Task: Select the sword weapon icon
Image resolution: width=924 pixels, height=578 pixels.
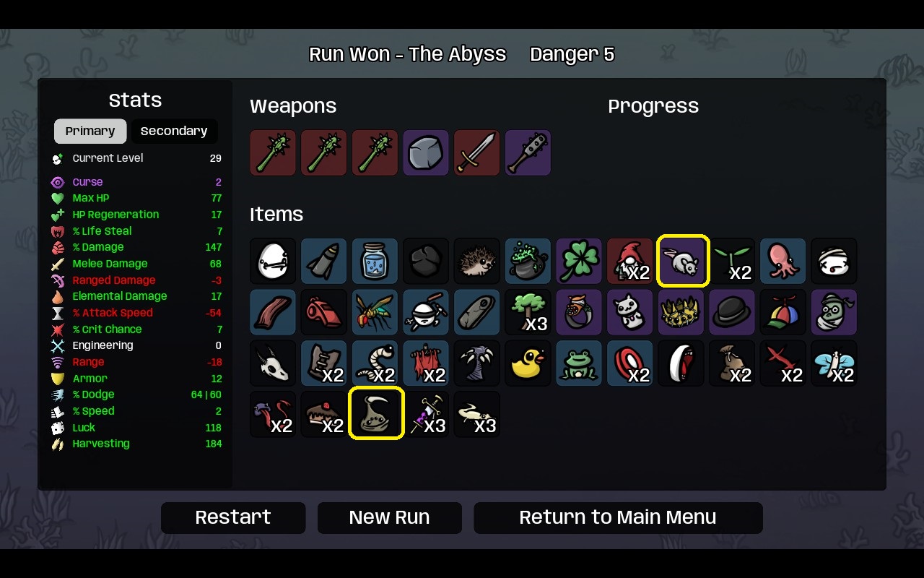Action: (x=476, y=152)
